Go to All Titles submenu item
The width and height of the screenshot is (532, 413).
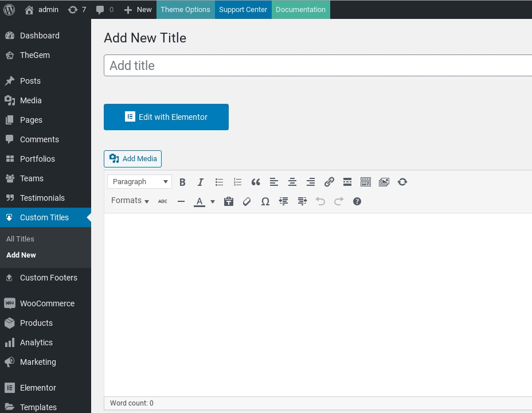pos(20,239)
